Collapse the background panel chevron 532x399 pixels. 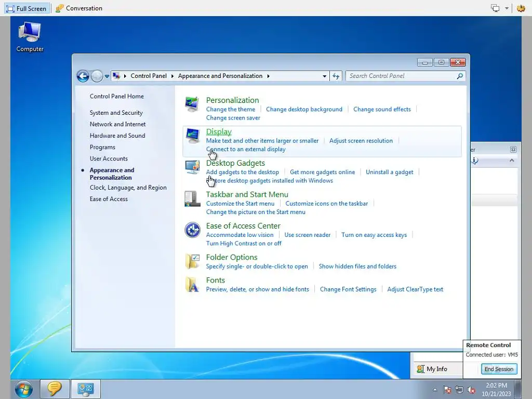tap(512, 161)
